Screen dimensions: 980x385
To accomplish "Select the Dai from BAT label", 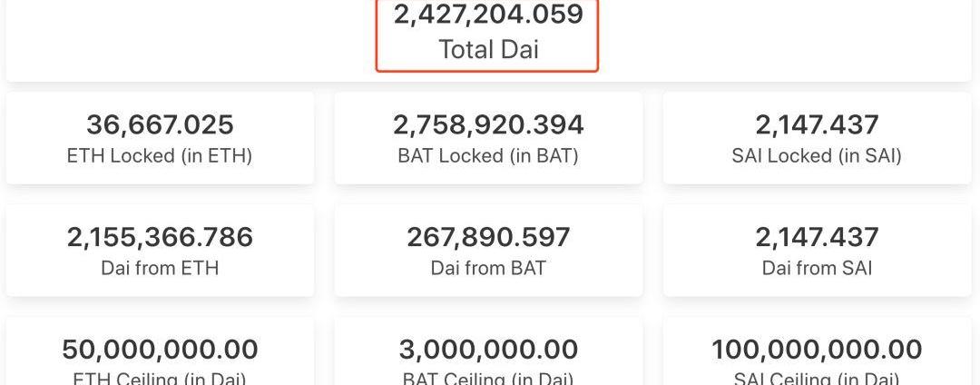I will 488,268.
